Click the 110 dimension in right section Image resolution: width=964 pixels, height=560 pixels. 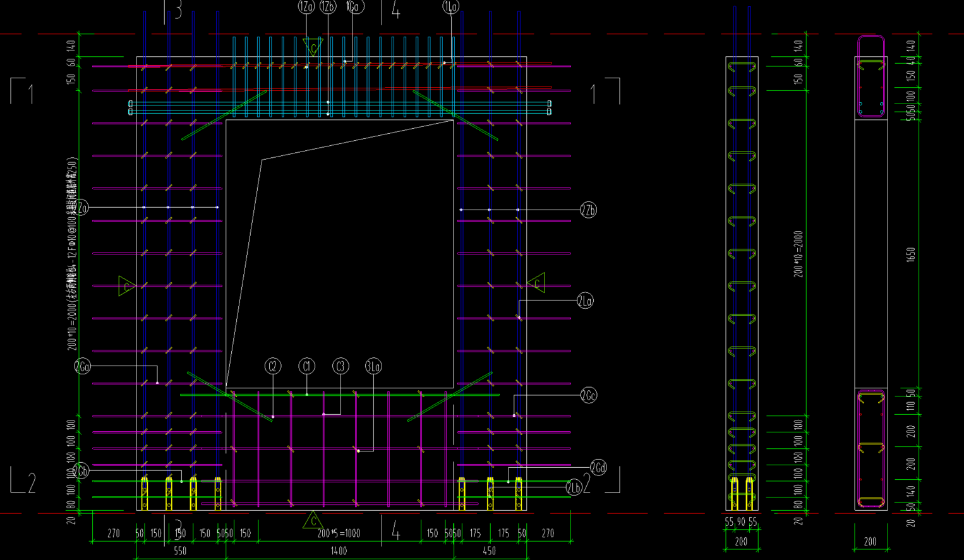tap(910, 407)
